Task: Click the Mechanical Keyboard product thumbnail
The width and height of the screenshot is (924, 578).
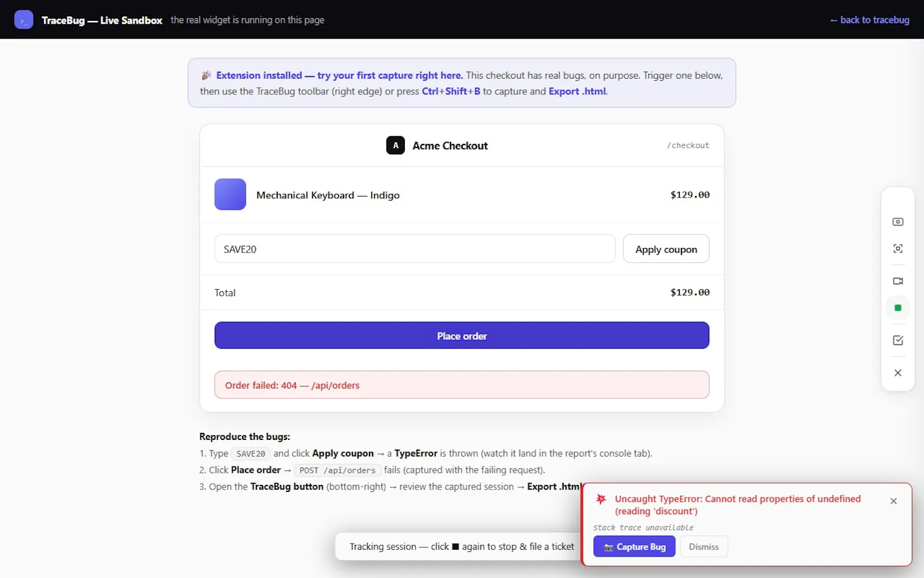Action: point(230,194)
